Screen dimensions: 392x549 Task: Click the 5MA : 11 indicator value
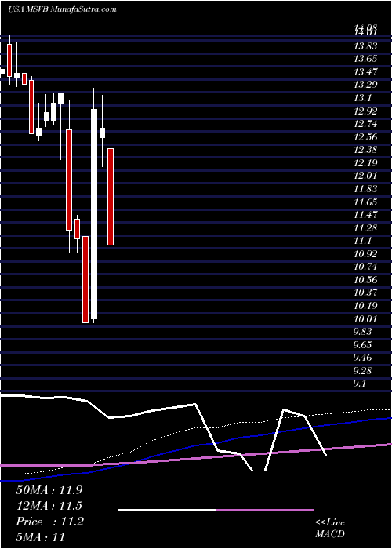[40, 536]
